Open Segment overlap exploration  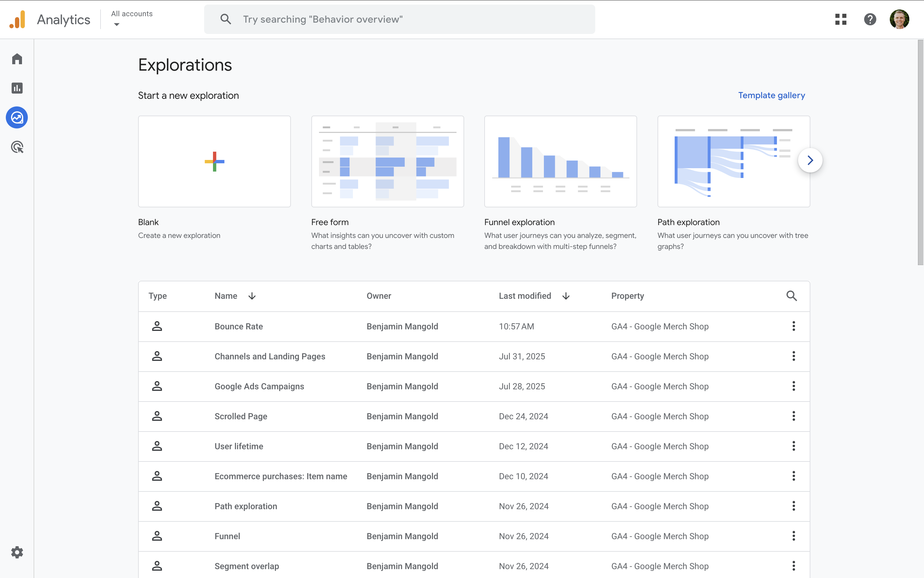point(247,566)
